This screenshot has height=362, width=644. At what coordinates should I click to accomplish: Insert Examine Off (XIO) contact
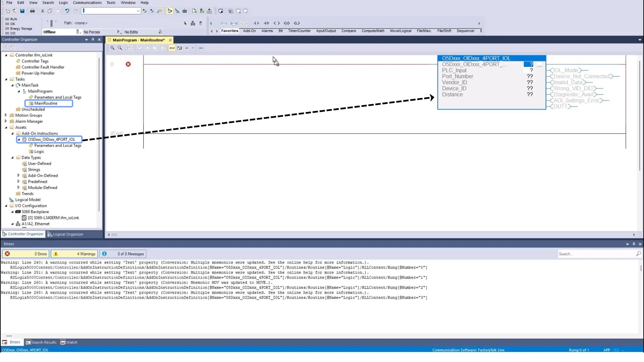point(266,23)
